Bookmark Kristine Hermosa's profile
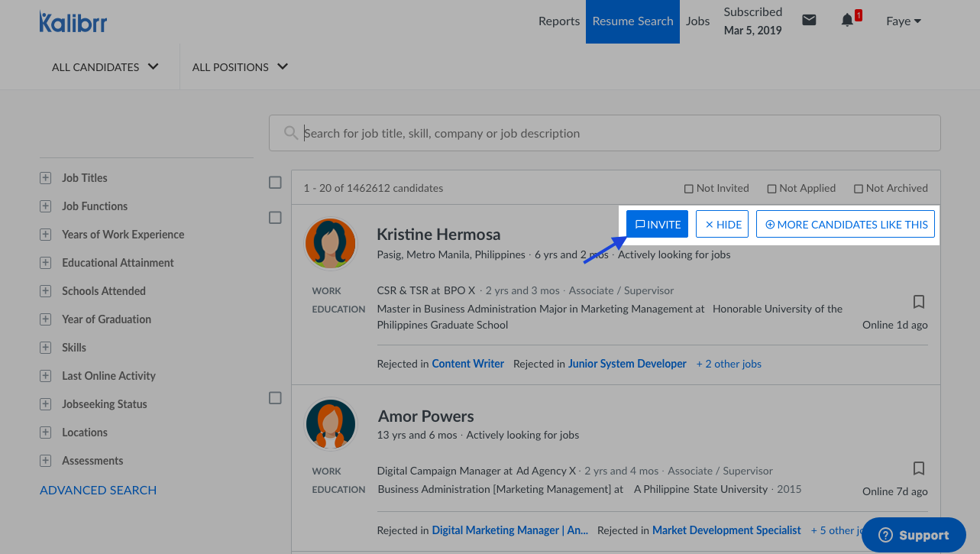 919,301
